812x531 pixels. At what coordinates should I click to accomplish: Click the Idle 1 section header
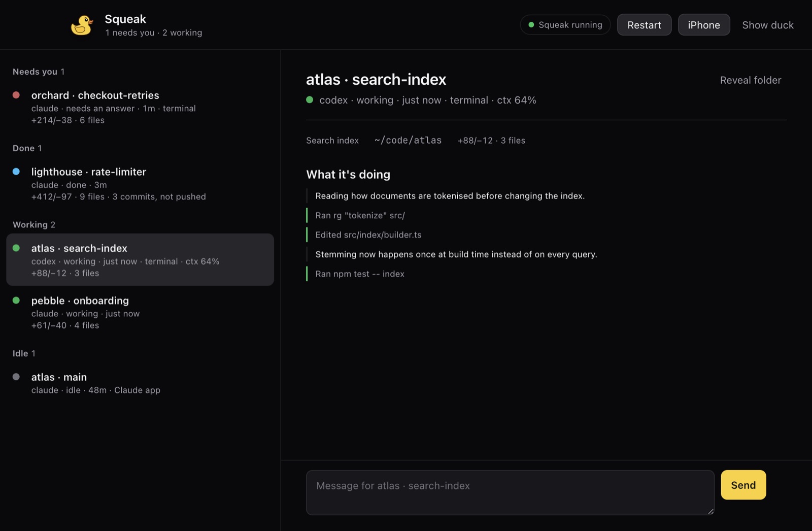click(x=24, y=353)
